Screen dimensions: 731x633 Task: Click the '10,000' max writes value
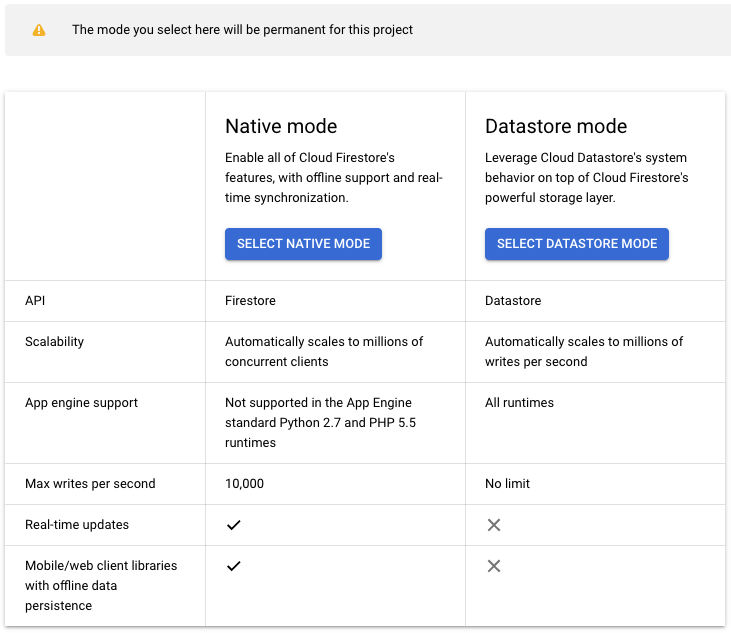(244, 484)
